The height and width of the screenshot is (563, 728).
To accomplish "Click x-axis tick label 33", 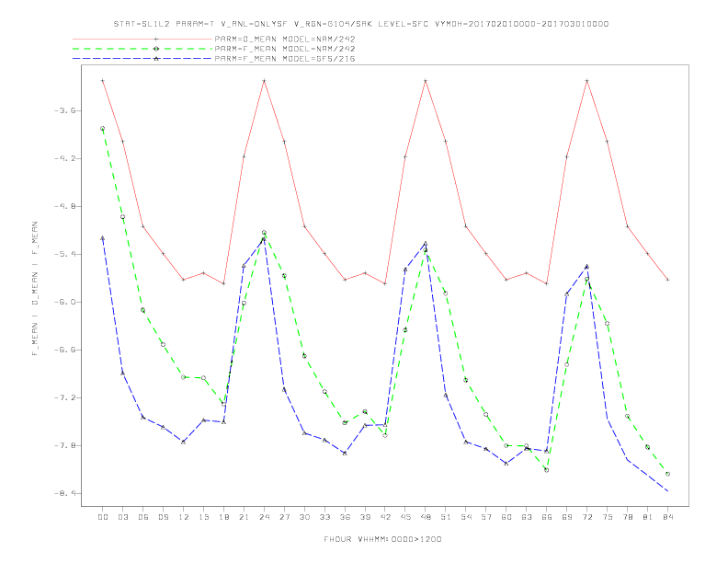I will coord(324,517).
